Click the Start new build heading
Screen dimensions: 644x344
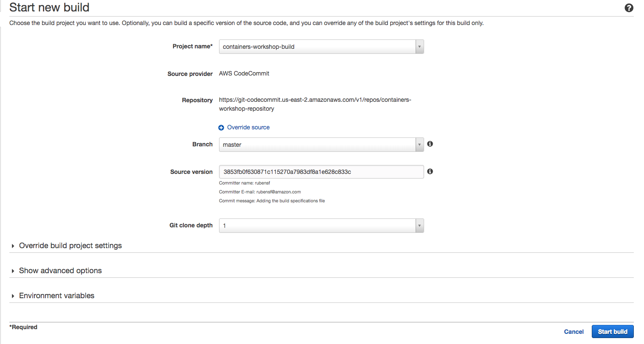point(49,8)
